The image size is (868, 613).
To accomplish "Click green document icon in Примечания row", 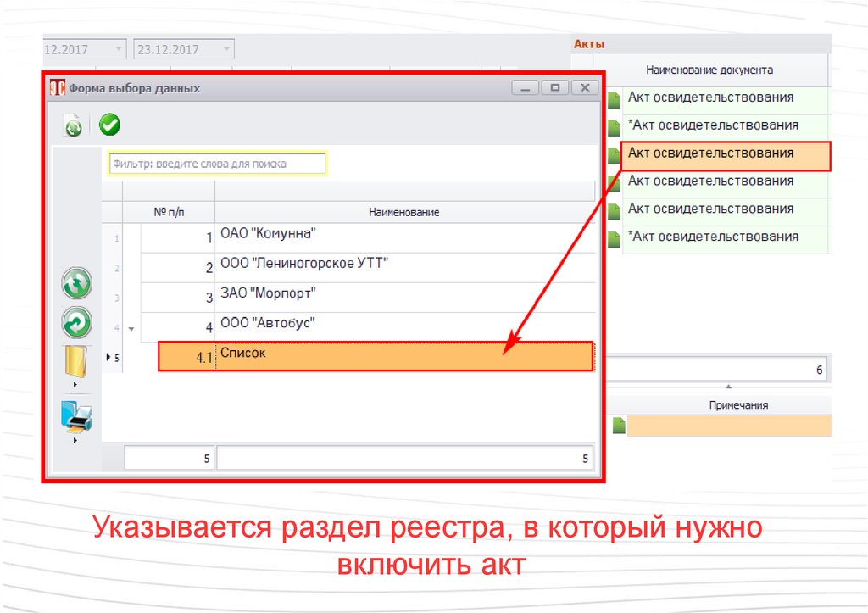I will tap(619, 426).
